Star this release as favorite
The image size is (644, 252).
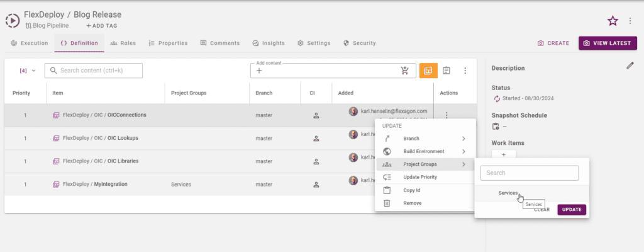[x=613, y=21]
